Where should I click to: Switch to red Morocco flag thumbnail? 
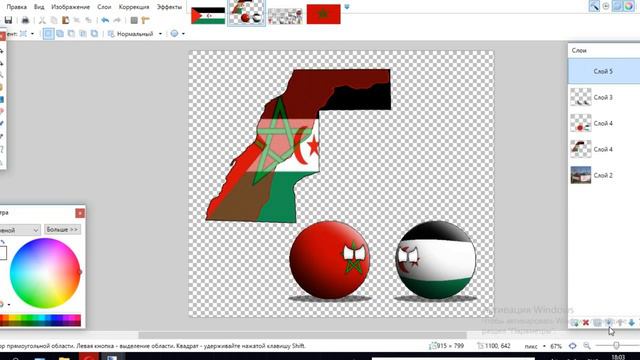coord(324,14)
